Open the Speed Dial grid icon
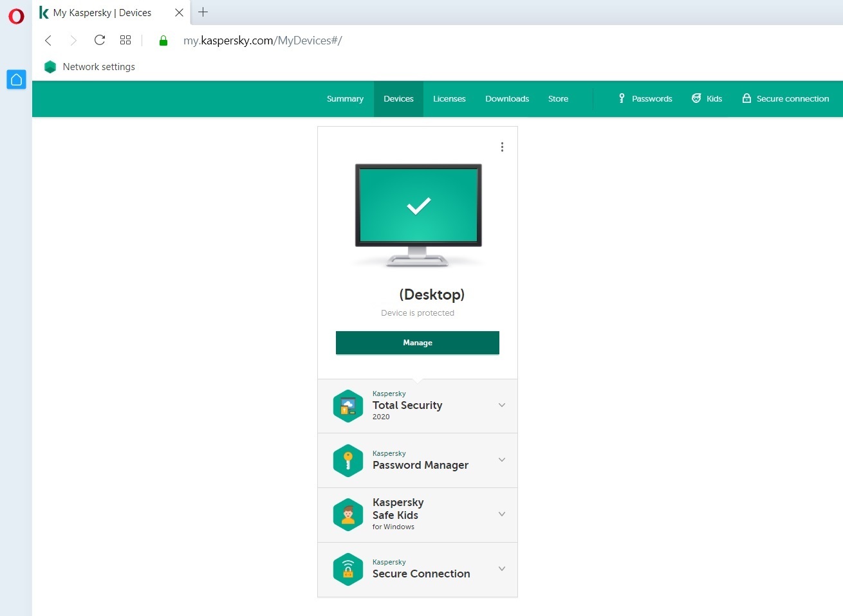Screen dimensions: 843x616 125,41
